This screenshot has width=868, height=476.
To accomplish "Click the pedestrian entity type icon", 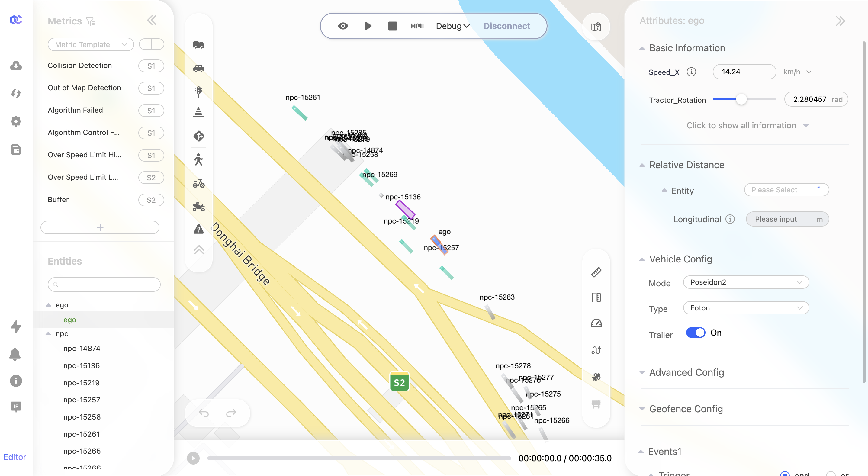I will 199,159.
